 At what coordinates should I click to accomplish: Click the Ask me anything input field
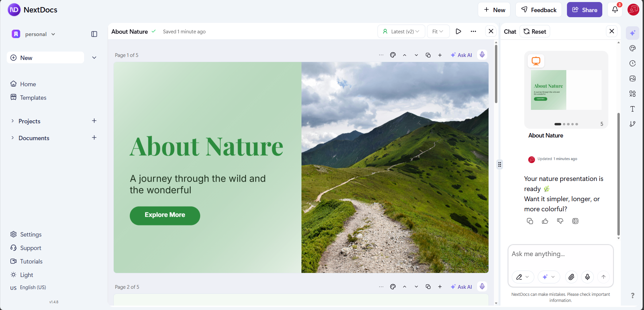[x=560, y=254]
